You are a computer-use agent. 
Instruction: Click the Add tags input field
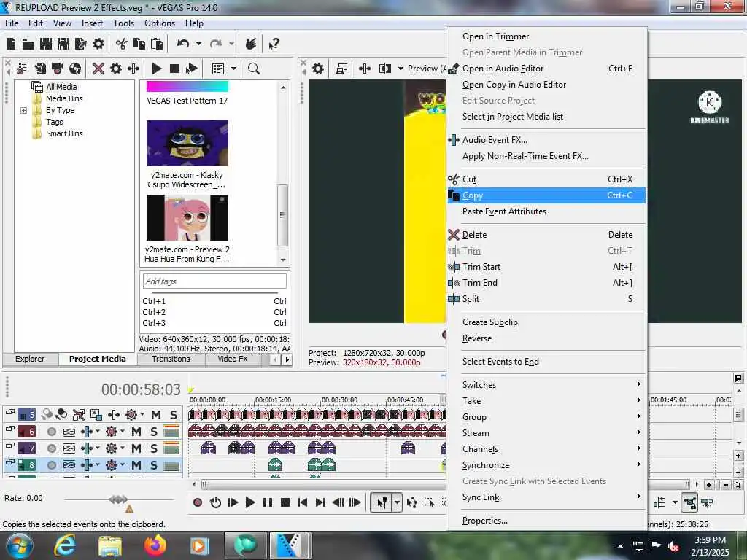click(x=214, y=281)
